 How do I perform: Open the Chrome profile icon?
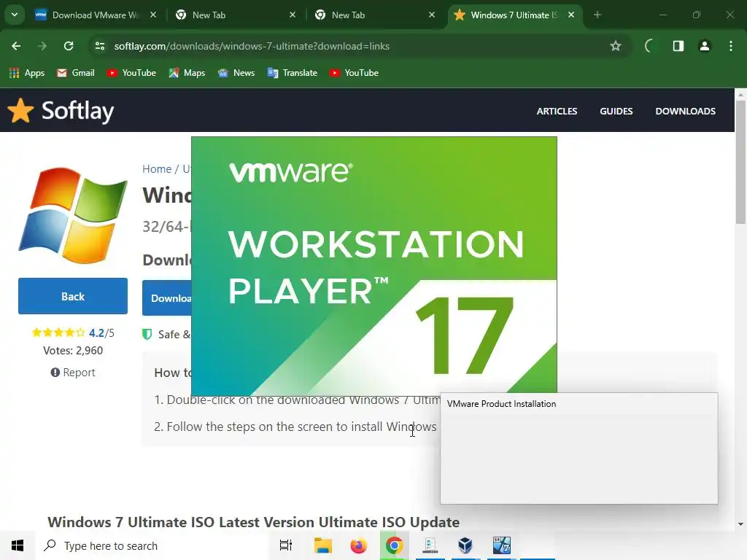[x=705, y=46]
